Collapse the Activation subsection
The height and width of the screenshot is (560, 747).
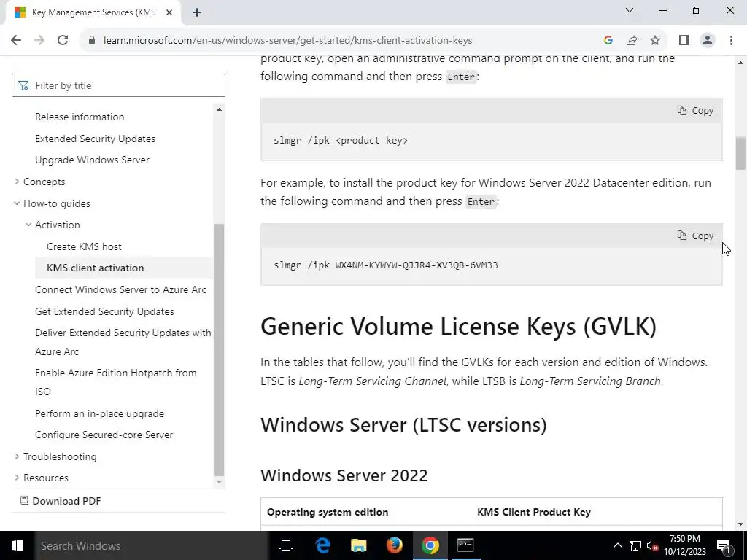coord(57,225)
